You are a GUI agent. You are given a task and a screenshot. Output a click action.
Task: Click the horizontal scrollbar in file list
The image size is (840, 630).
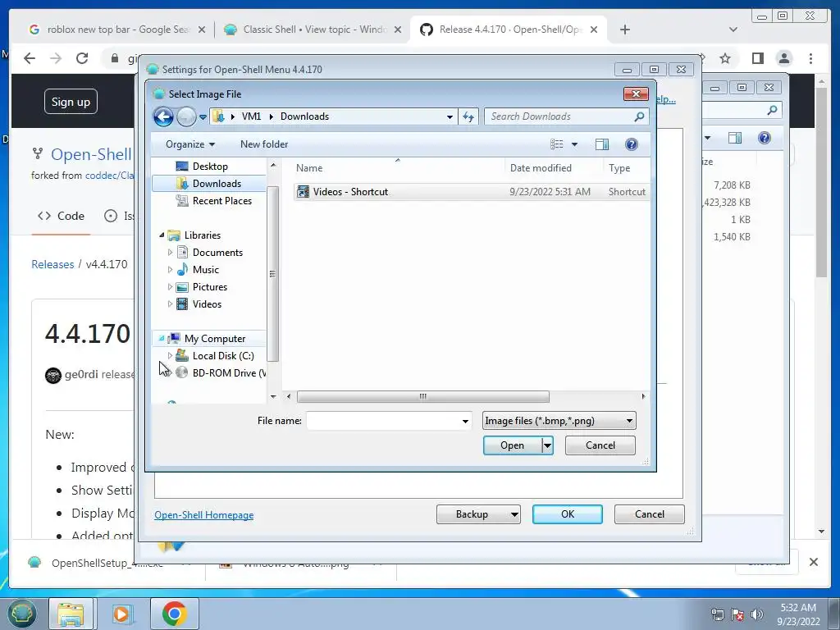(422, 396)
